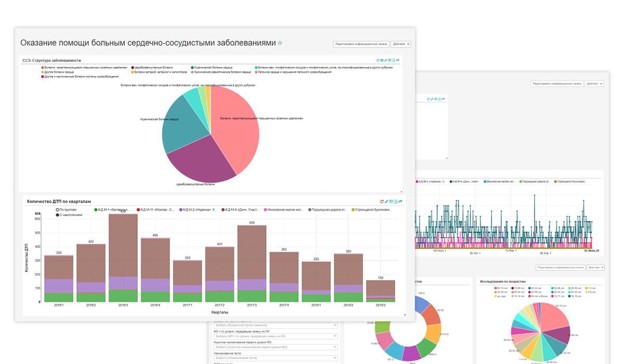Image resolution: width=624 pixels, height=364 pixels.
Task: Open table view icon on Количество ДТП chart
Action: click(391, 201)
